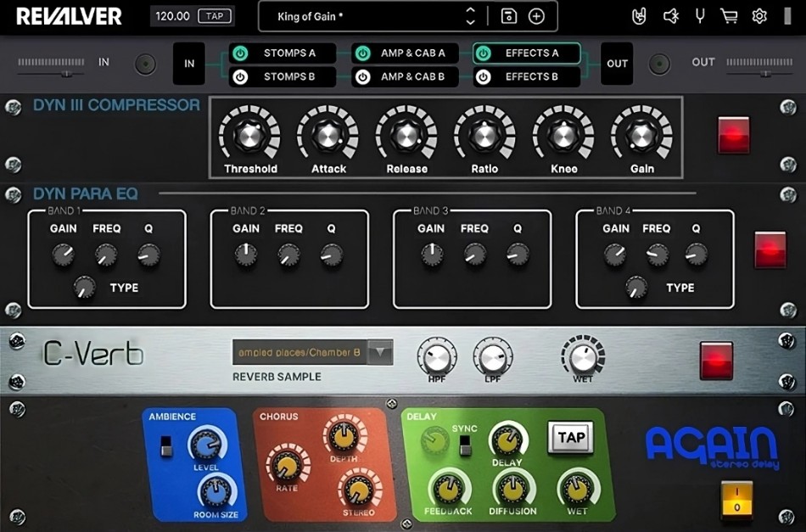Image resolution: width=806 pixels, height=532 pixels.
Task: Click the Band 2 FREQ knob
Action: (288, 255)
